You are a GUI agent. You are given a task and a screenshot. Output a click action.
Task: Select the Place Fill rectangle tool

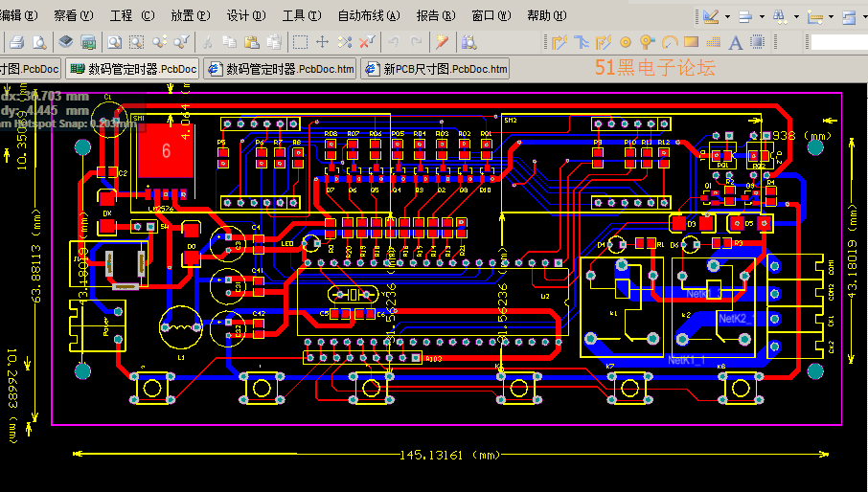point(692,42)
